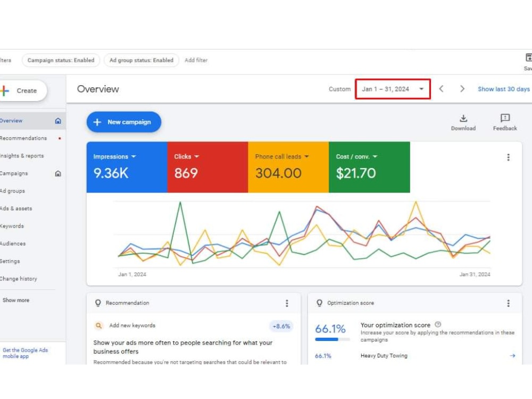Viewport: 532px width, 399px height.
Task: Click Show last 30 days link
Action: 503,89
